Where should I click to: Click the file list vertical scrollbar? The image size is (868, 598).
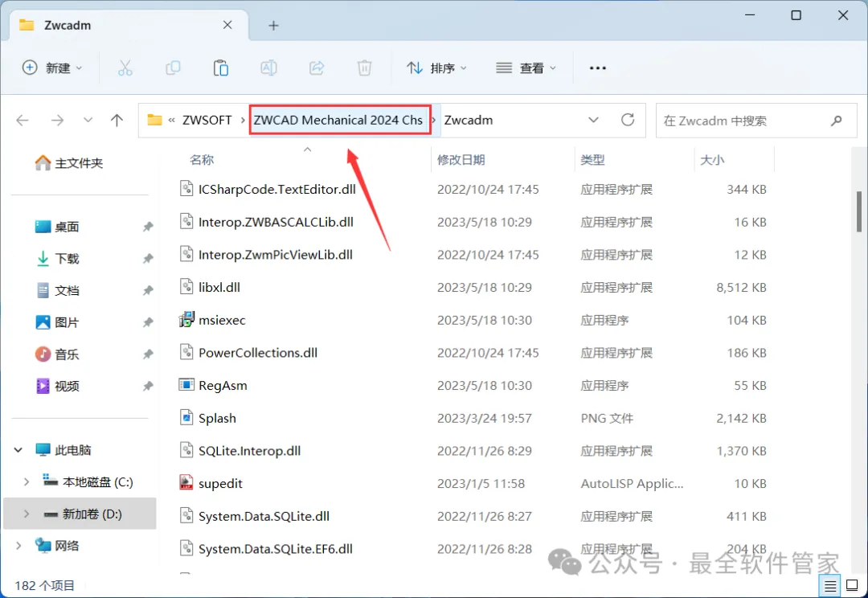859,212
